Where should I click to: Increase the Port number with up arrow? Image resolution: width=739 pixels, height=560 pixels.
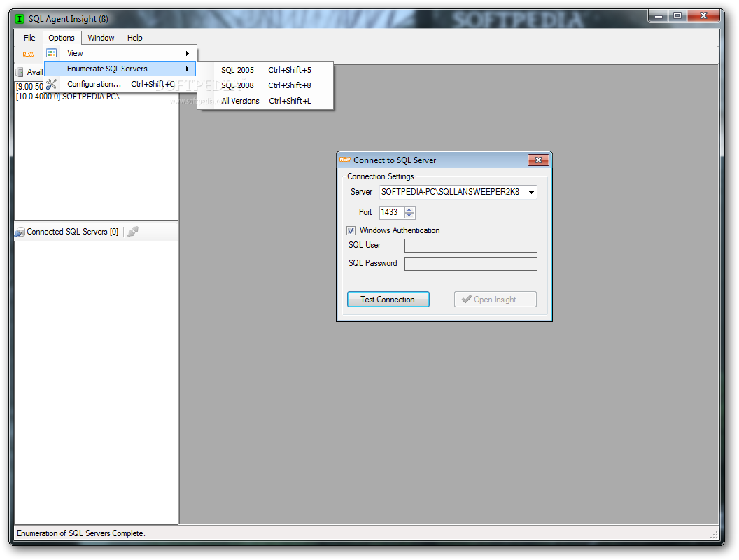click(x=409, y=209)
